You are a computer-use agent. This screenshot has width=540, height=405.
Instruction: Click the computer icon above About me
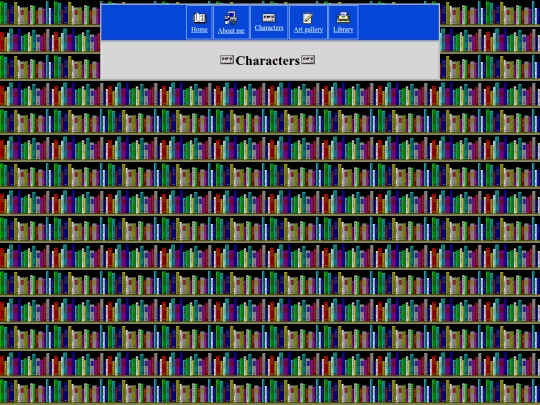pos(231,18)
